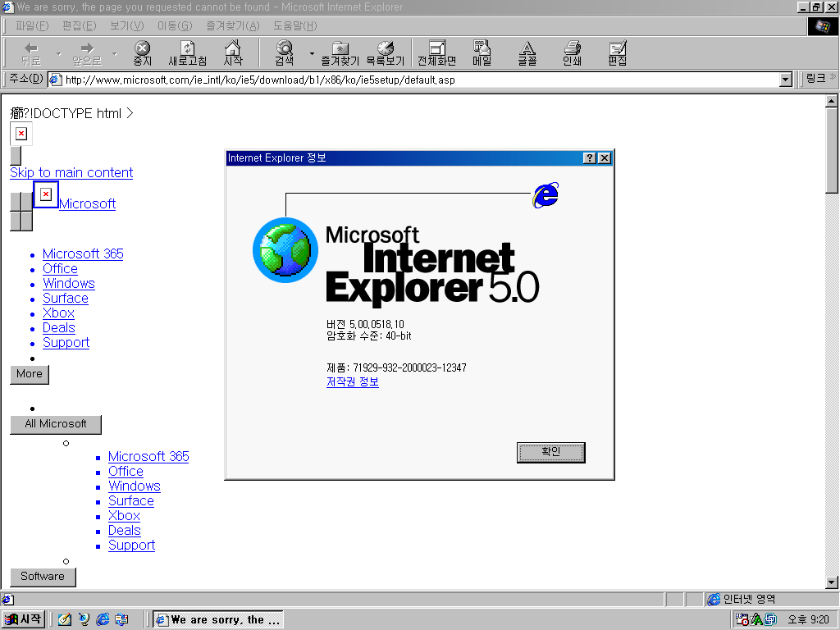Open the 이동(G) menu

[x=175, y=25]
